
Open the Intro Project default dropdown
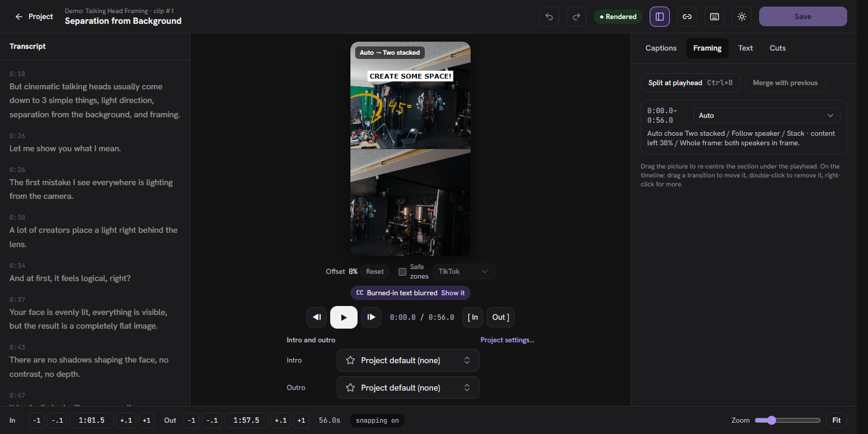(408, 360)
